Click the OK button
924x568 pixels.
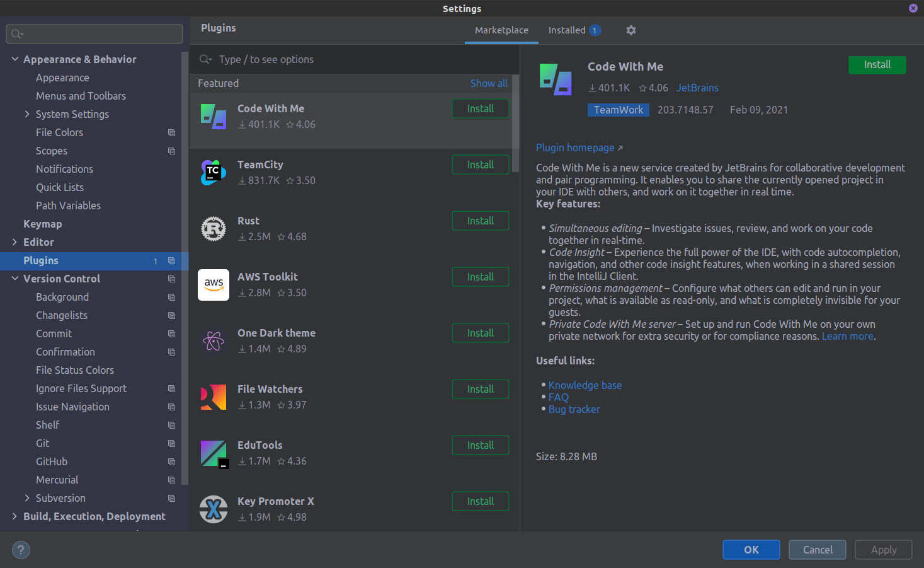(751, 550)
